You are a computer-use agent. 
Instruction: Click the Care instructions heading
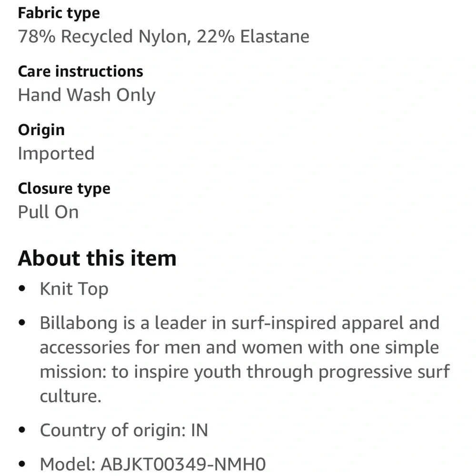pos(80,71)
